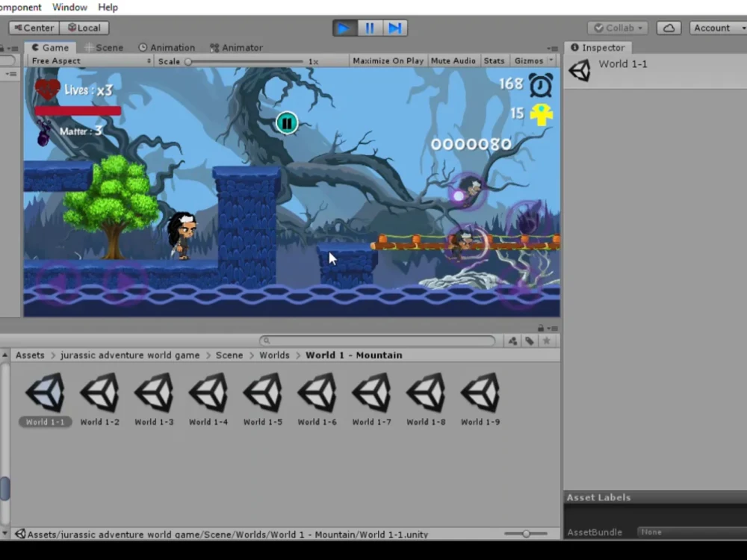The width and height of the screenshot is (747, 560).
Task: Click the in-game pause button
Action: pyautogui.click(x=287, y=123)
